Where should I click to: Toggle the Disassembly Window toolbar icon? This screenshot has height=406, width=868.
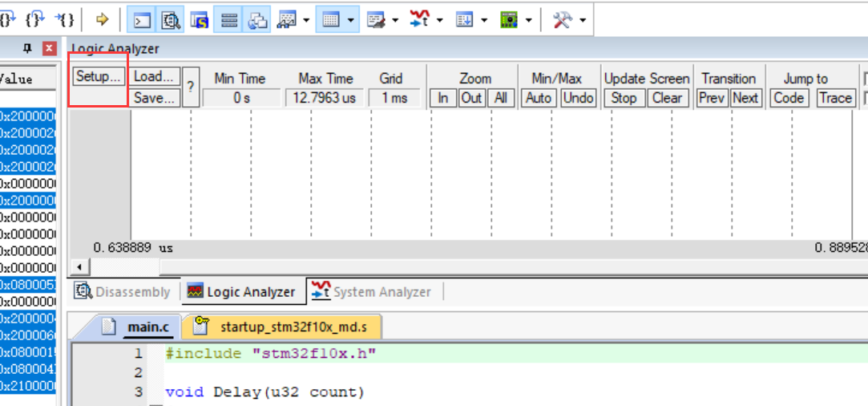point(171,21)
